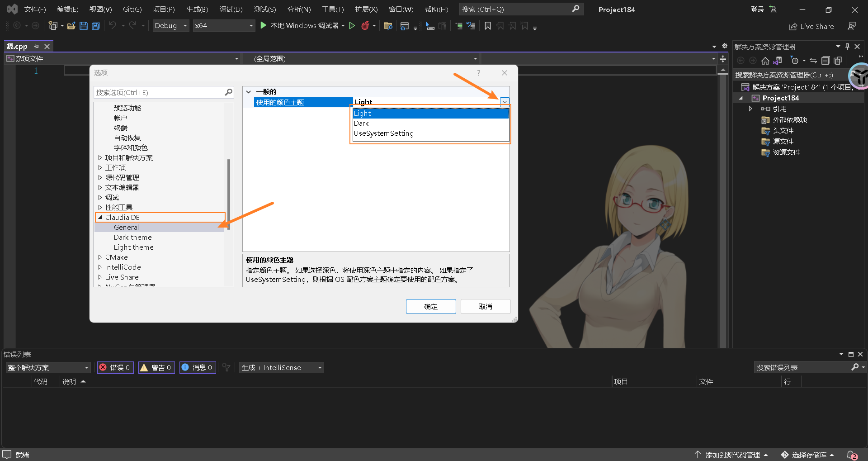This screenshot has width=868, height=461.
Task: Pin the Solution Explorer panel
Action: pos(847,47)
